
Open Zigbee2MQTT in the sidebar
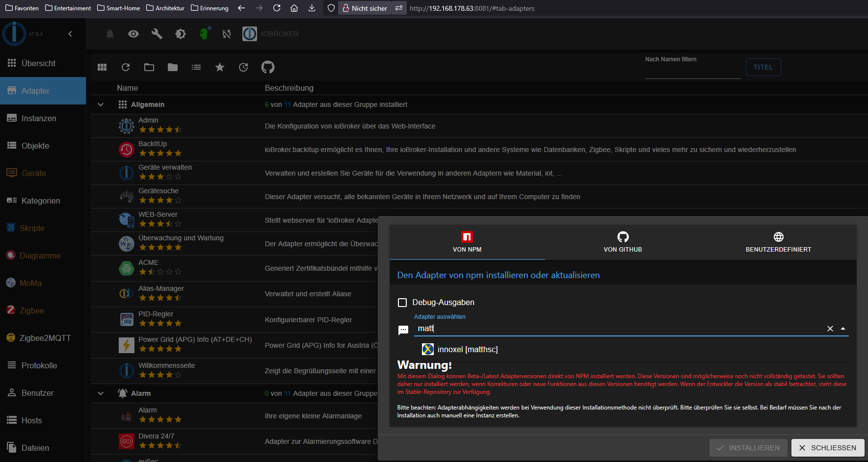point(43,338)
